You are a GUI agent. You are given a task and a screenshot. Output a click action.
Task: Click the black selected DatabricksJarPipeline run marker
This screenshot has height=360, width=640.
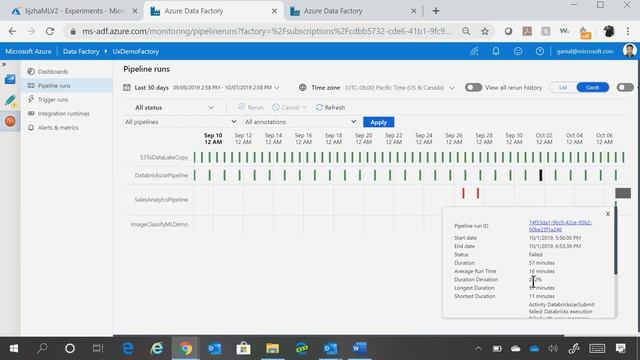[541, 176]
